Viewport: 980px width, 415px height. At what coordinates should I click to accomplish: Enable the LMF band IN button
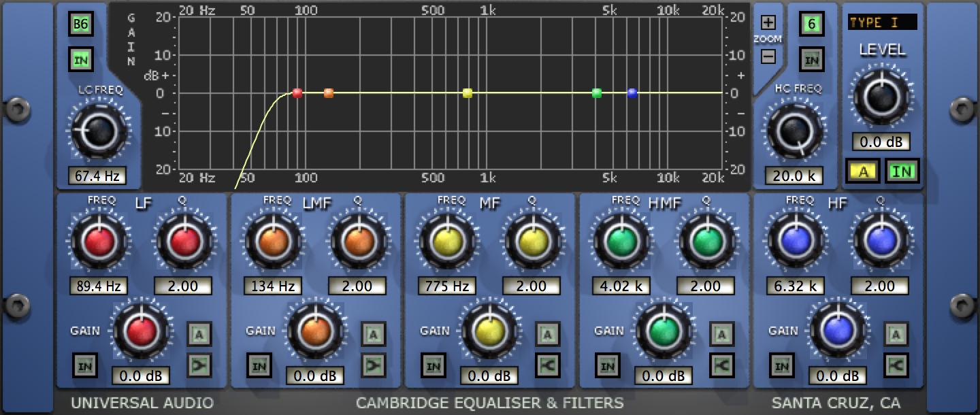[259, 367]
